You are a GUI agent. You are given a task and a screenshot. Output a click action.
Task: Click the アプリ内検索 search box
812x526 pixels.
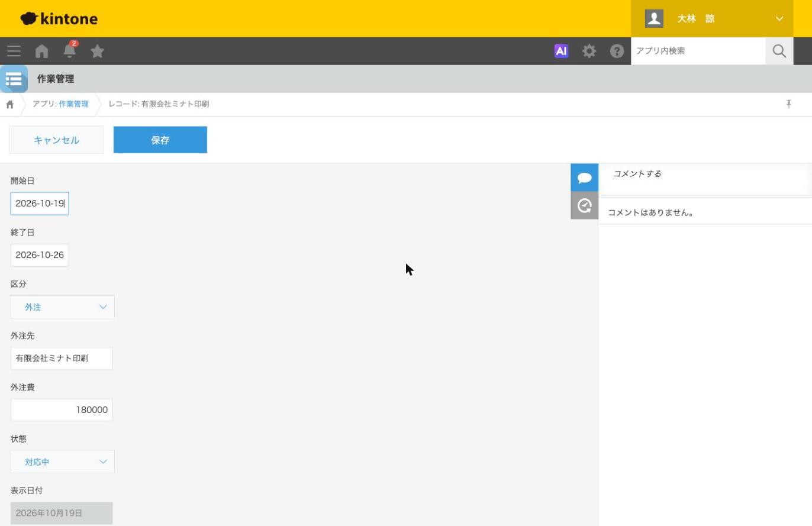coord(698,51)
